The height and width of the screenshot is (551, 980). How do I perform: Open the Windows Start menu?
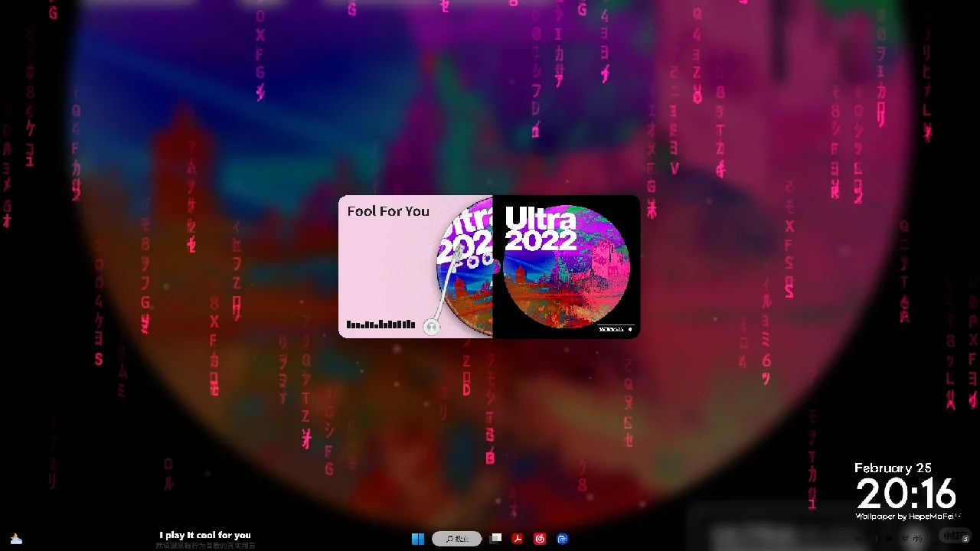coord(418,539)
